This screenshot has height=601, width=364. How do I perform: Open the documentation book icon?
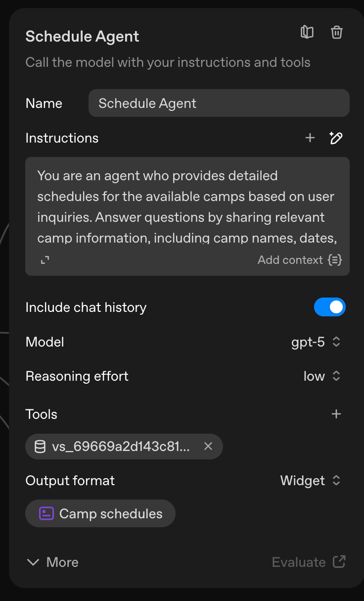click(x=307, y=33)
